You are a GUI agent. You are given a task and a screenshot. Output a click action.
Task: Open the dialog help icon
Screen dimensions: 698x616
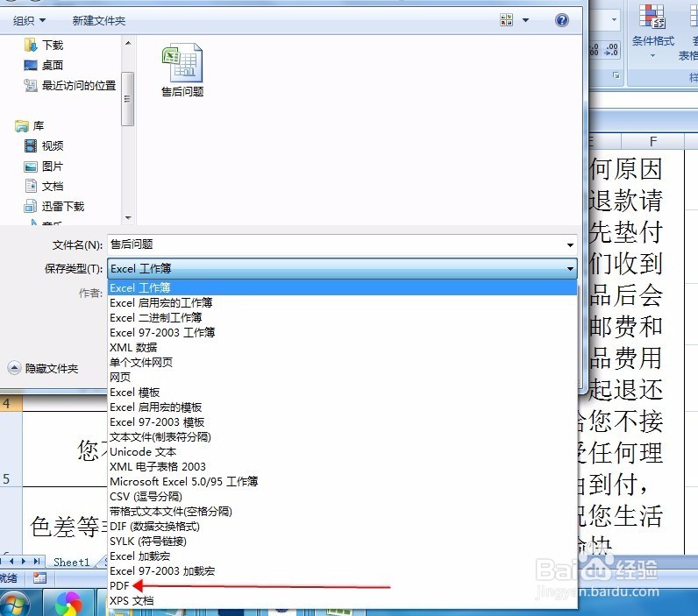tap(562, 20)
